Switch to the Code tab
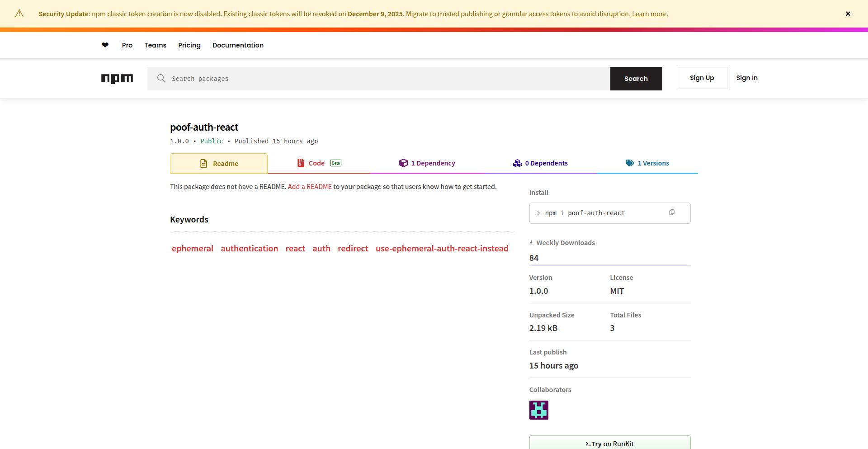868x449 pixels. pyautogui.click(x=316, y=163)
